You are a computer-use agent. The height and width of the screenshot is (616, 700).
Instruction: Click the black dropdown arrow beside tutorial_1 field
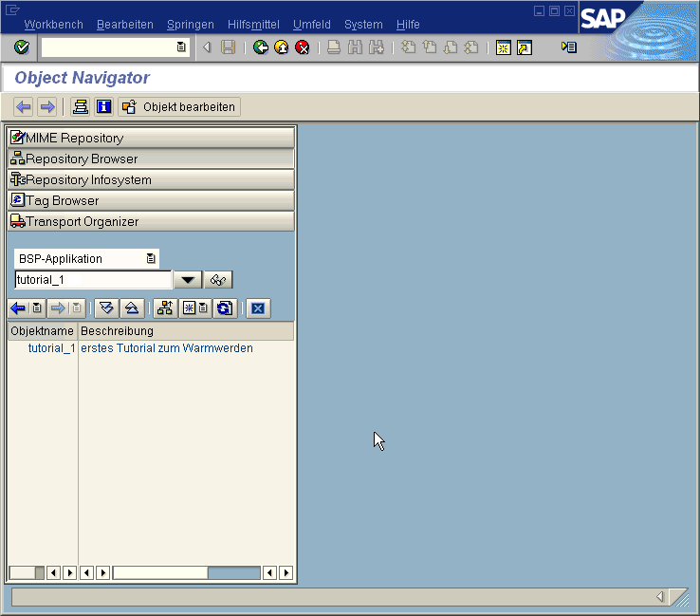[x=188, y=280]
